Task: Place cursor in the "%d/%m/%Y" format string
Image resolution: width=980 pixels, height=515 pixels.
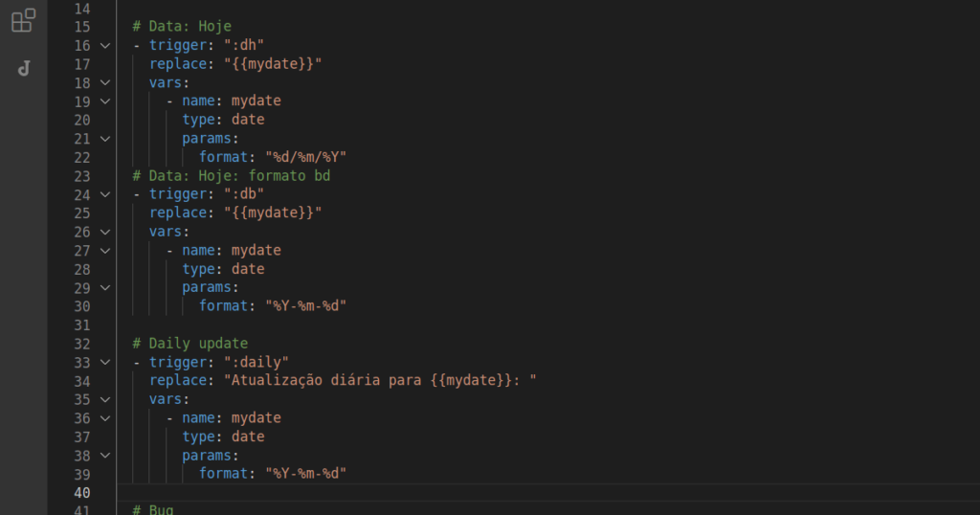Action: pyautogui.click(x=304, y=157)
